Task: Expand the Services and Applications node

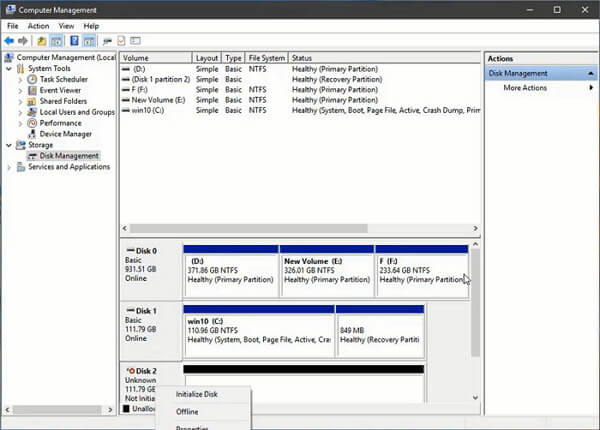Action: [8, 167]
